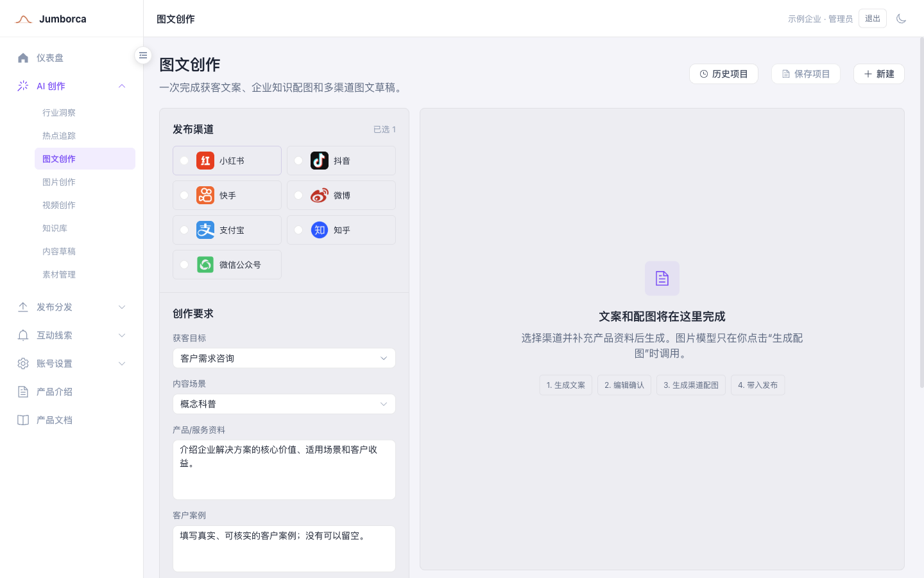The height and width of the screenshot is (578, 924).
Task: Click the 抖音 app icon
Action: pyautogui.click(x=320, y=161)
